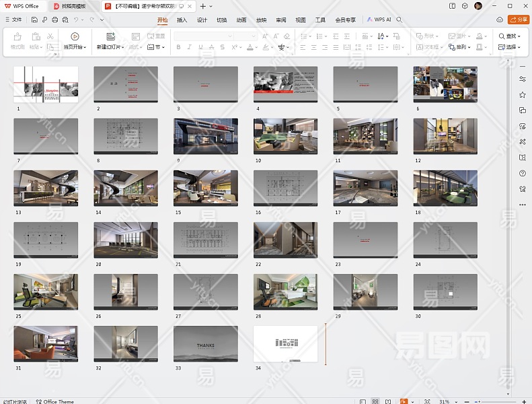
Task: Click the play-from-current-slide icon in ribbon
Action: pyautogui.click(x=74, y=36)
